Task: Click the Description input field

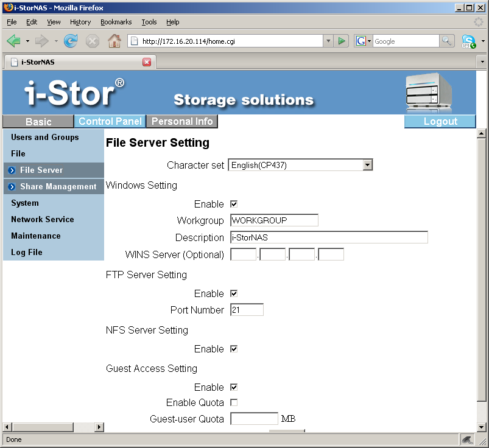Action: [x=329, y=237]
